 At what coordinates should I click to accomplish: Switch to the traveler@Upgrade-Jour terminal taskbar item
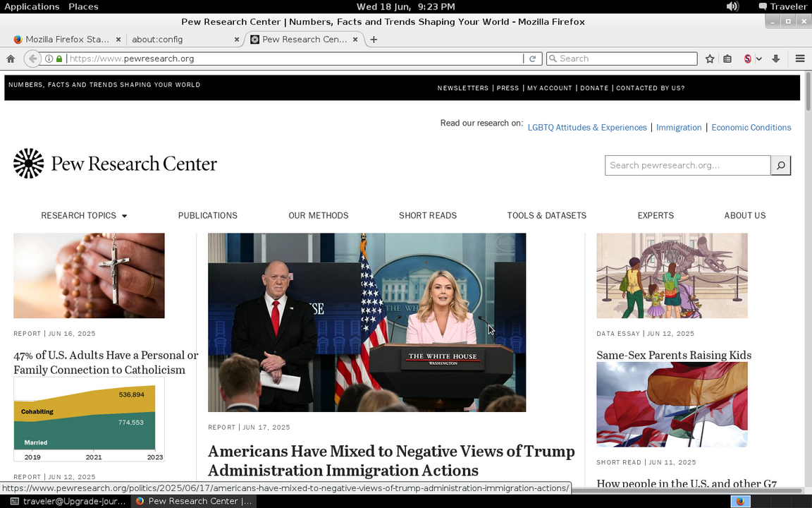click(68, 501)
